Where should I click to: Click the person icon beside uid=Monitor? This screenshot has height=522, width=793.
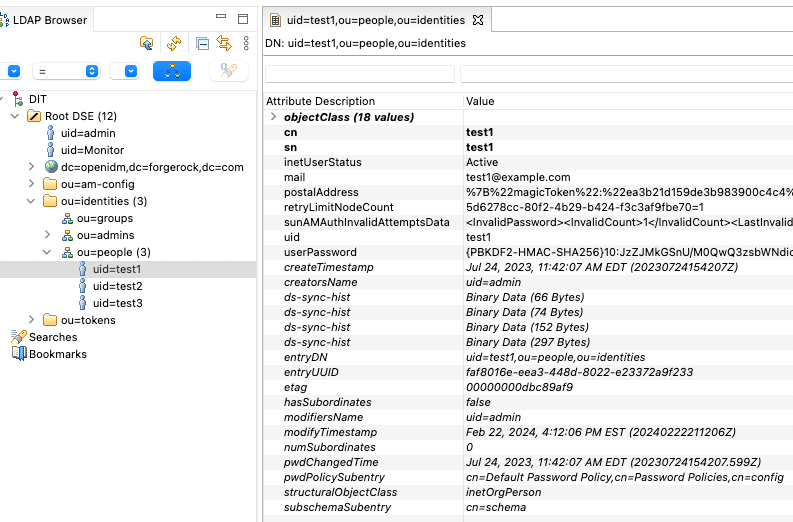pyautogui.click(x=50, y=150)
